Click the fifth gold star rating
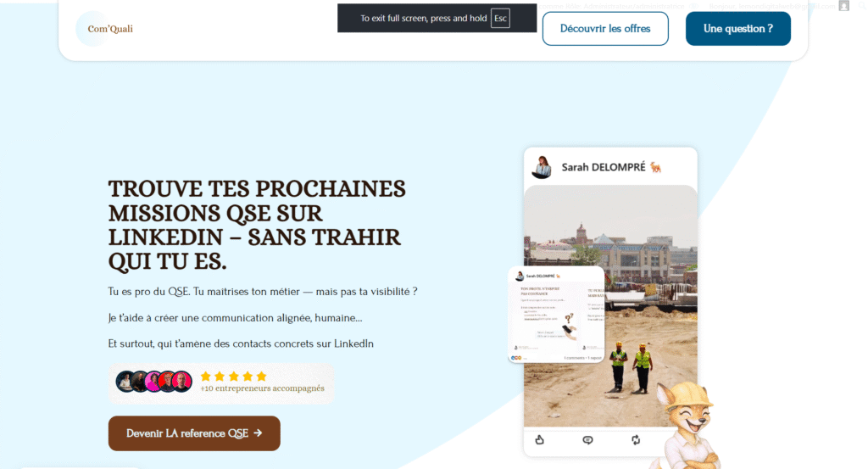The height and width of the screenshot is (469, 868). point(261,377)
